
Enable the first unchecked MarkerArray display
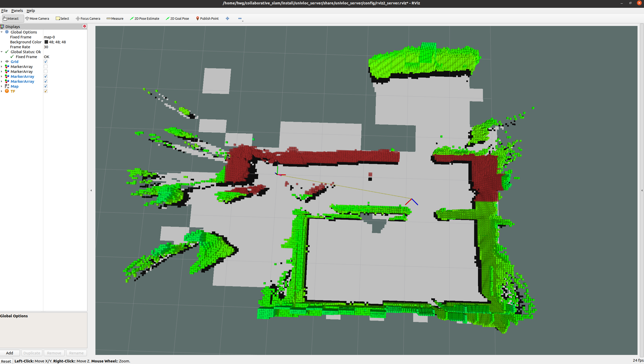pos(46,66)
